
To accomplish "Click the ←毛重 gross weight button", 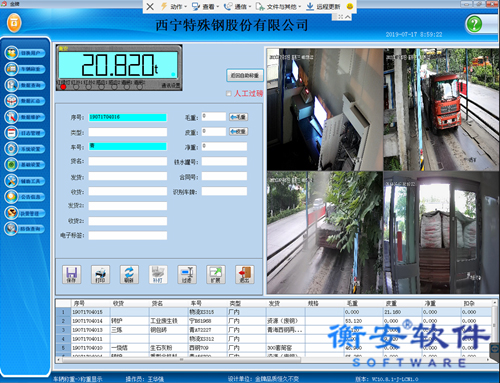I will tap(239, 117).
